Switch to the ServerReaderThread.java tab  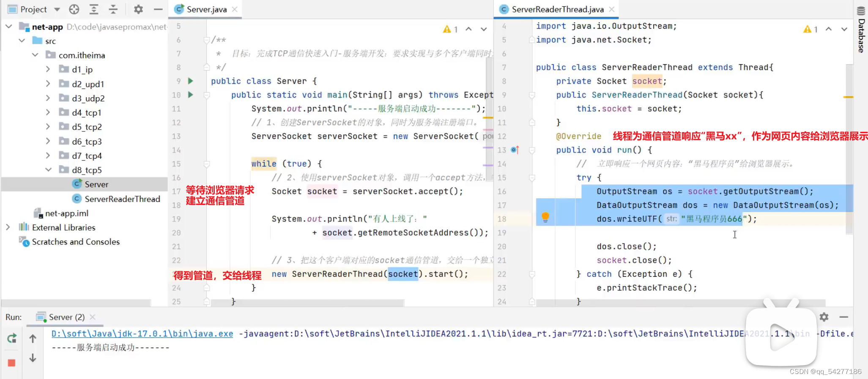[x=557, y=9]
